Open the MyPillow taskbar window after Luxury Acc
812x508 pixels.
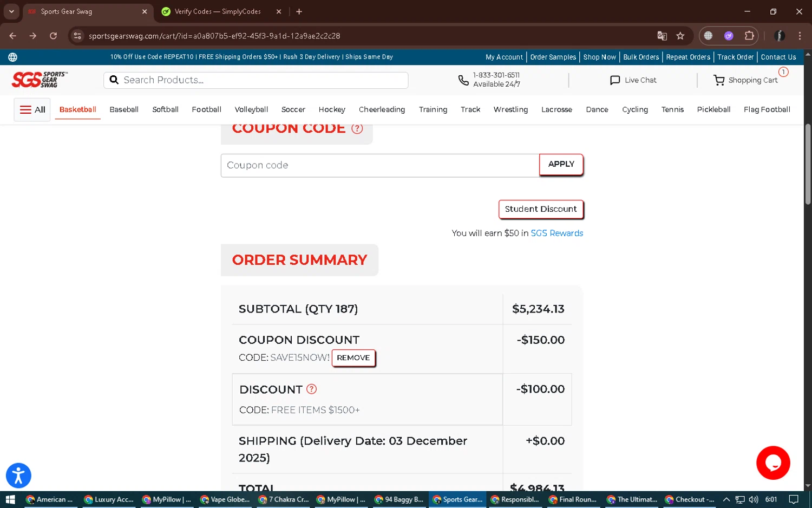[167, 499]
